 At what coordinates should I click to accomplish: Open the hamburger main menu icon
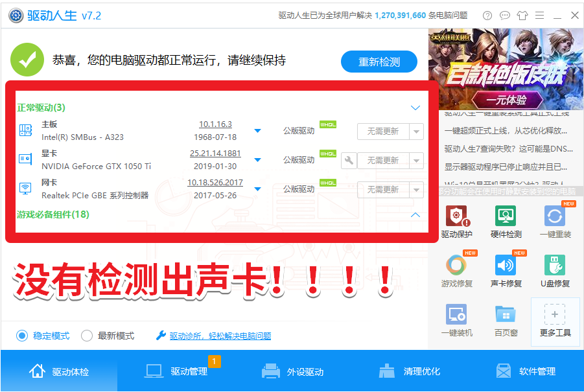[x=540, y=16]
